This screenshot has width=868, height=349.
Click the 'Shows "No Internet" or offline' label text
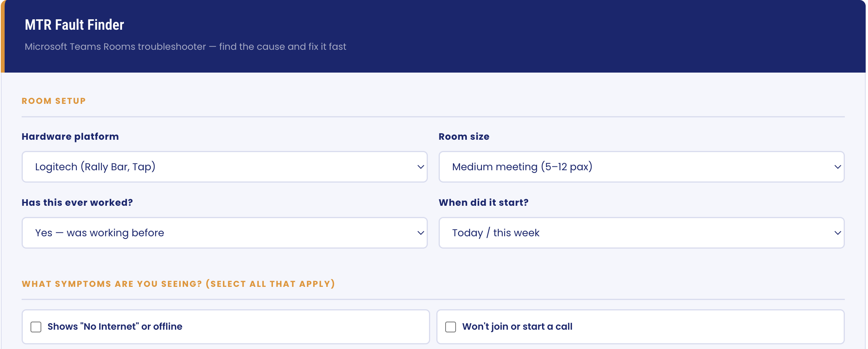point(115,327)
